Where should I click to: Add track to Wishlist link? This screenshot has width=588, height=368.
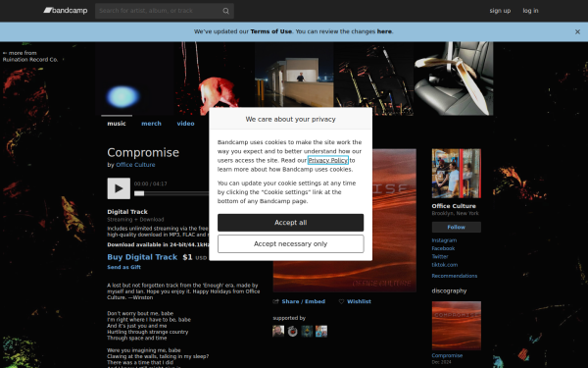pos(359,301)
